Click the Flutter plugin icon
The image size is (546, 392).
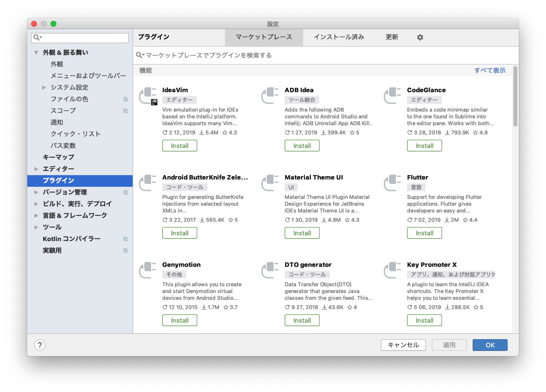pyautogui.click(x=392, y=183)
